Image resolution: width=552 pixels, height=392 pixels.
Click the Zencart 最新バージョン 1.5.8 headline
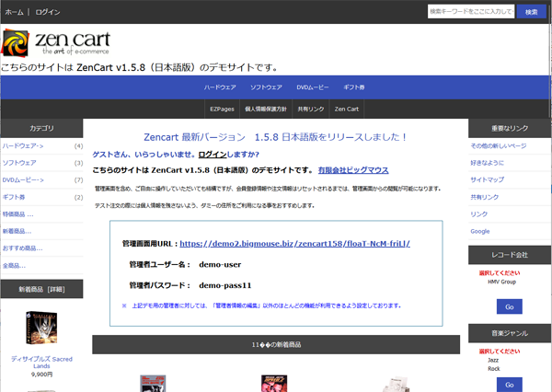tap(276, 137)
